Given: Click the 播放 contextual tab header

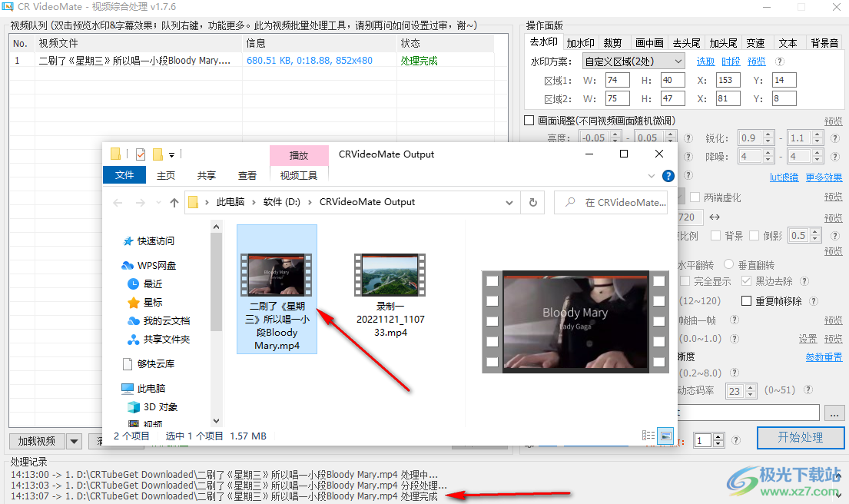Looking at the screenshot, I should (x=299, y=155).
